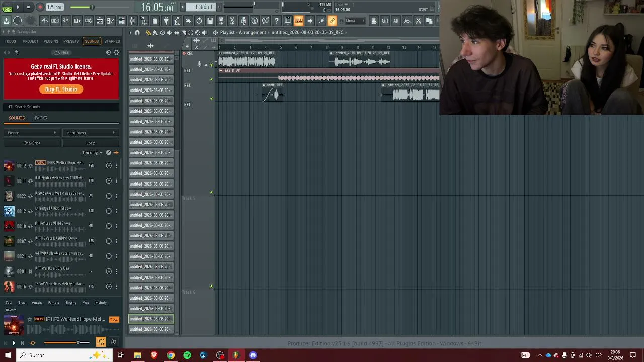Toggle the orange highlighted keyboard icon

tap(299, 21)
